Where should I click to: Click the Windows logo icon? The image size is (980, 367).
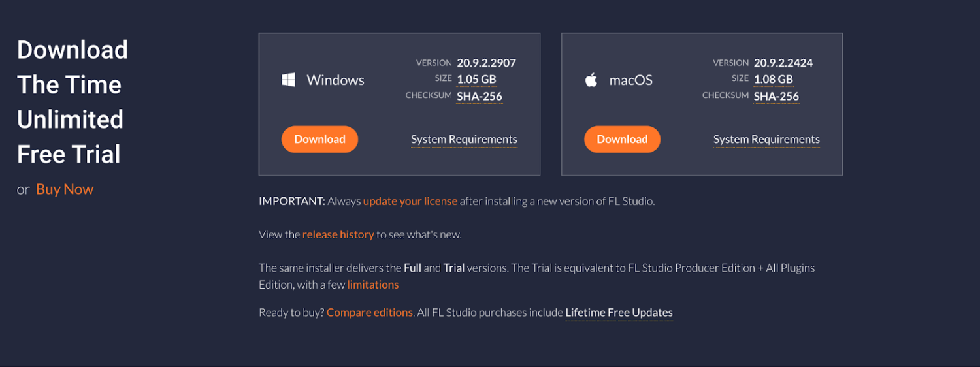288,80
